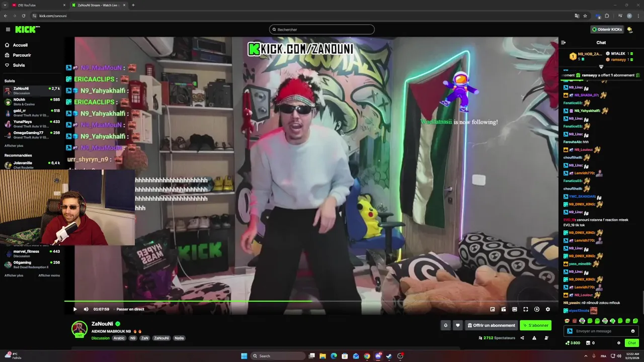The width and height of the screenshot is (644, 362).
Task: Open gabi_rr channel in the sidebar
Action: coord(32,113)
